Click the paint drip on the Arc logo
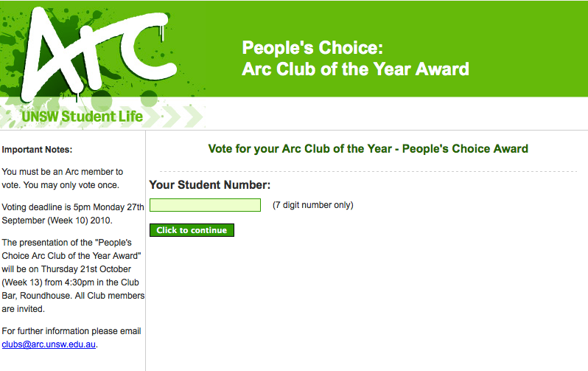This screenshot has width=588, height=371. click(x=162, y=33)
